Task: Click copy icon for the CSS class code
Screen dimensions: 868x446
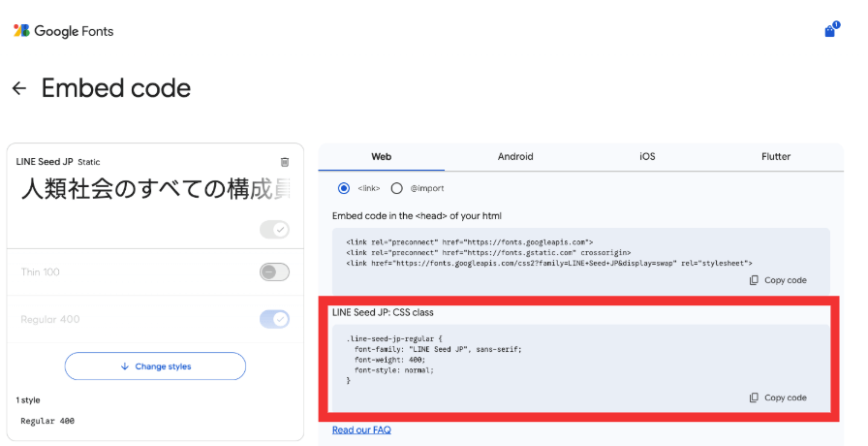Action: pos(754,398)
